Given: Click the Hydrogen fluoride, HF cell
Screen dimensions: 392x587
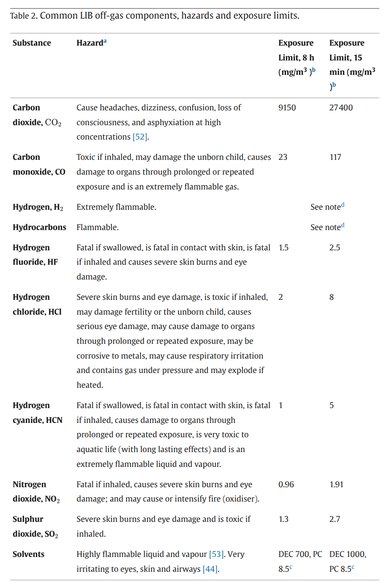Looking at the screenshot, I should click(35, 255).
